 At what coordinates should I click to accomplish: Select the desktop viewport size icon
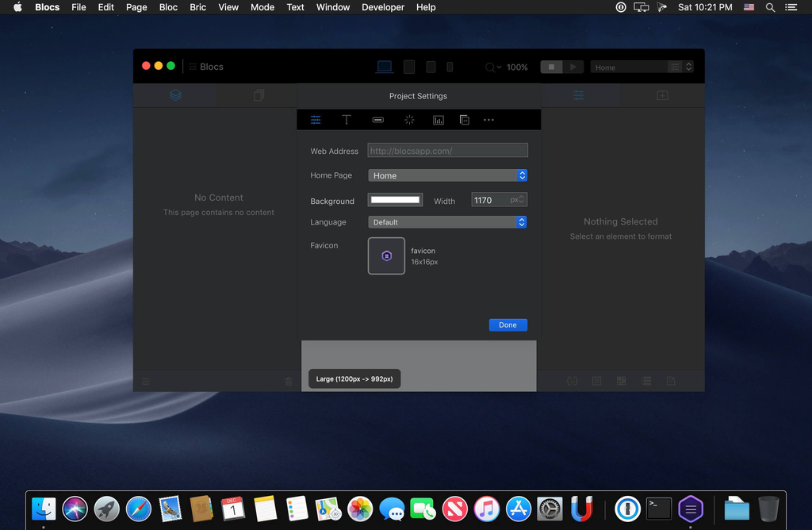point(385,67)
